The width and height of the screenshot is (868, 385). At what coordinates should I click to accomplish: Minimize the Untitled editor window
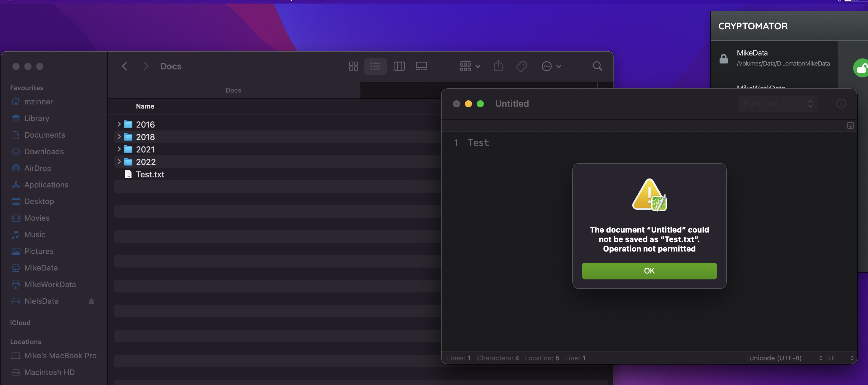click(x=468, y=104)
